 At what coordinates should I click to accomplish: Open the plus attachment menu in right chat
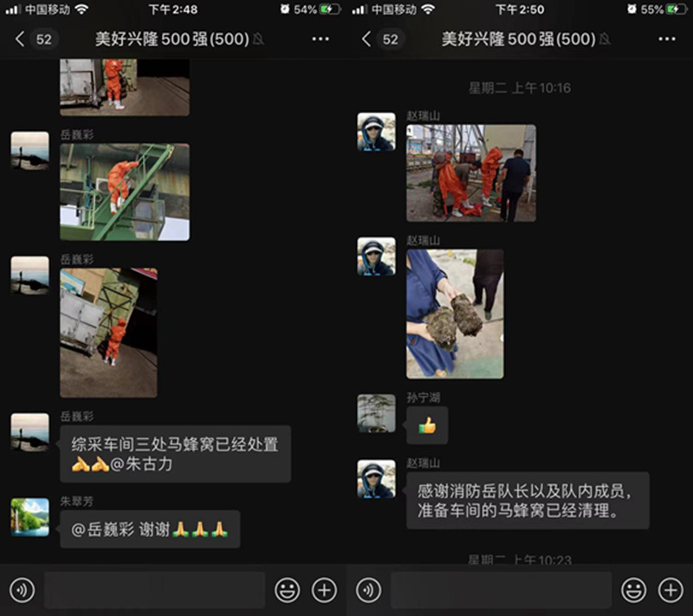click(670, 590)
